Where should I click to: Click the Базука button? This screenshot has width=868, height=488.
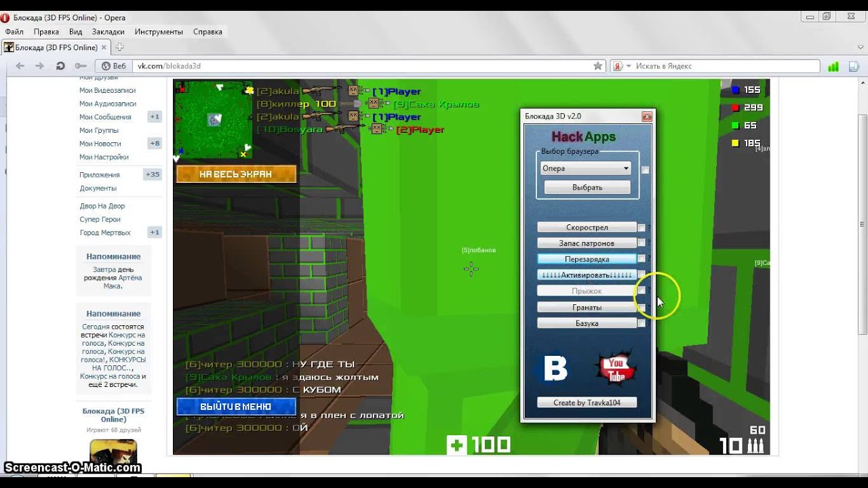tap(587, 323)
